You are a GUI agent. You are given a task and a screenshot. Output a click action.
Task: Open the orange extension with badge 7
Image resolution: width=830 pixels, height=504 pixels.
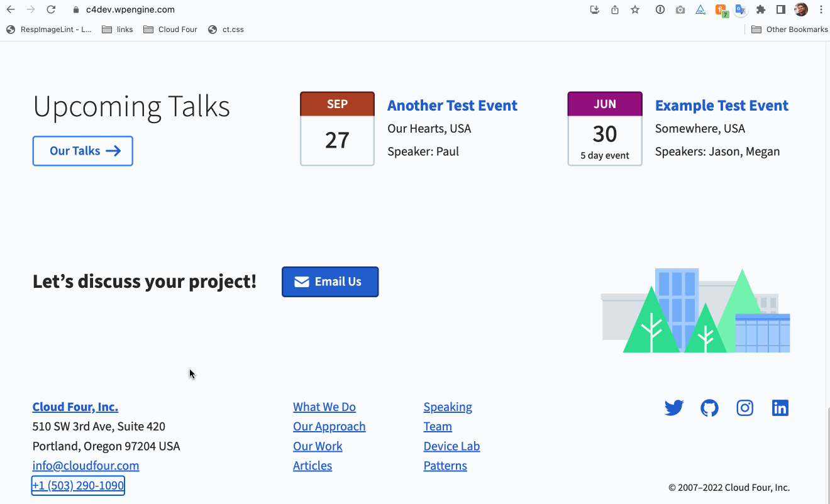(721, 11)
